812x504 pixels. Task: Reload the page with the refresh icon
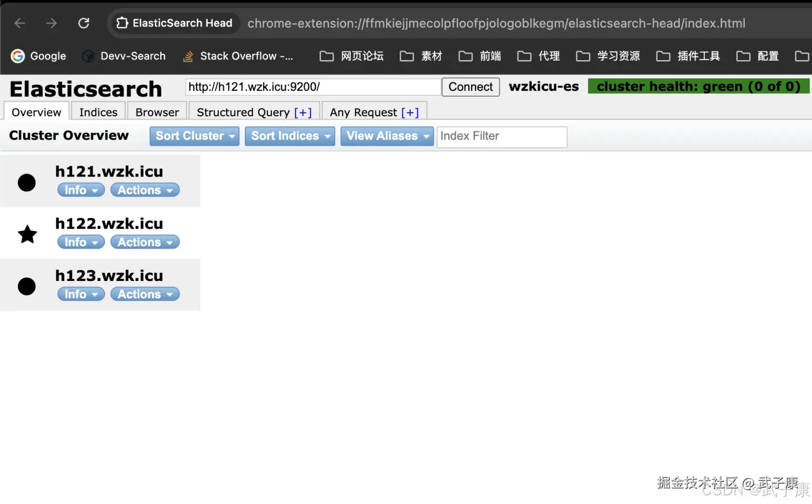coord(83,23)
